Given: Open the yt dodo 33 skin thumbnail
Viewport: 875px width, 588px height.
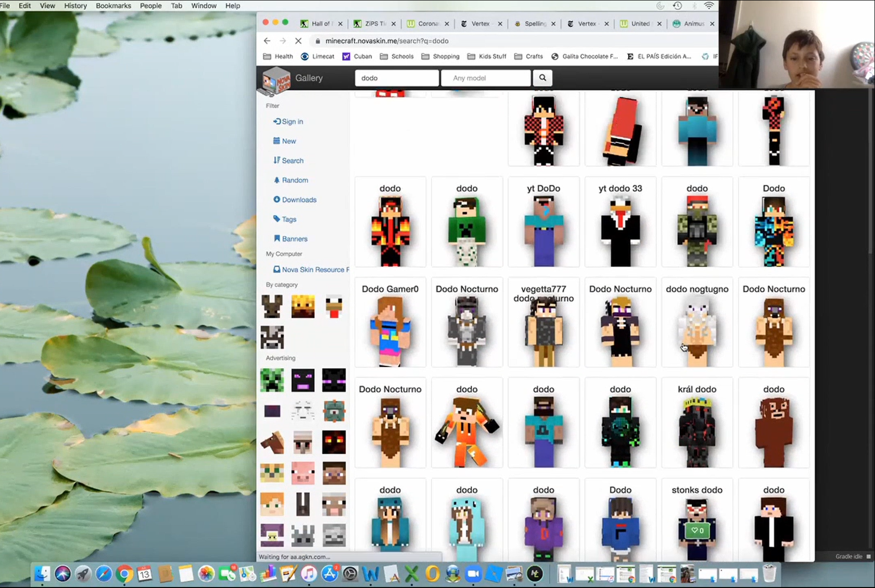Looking at the screenshot, I should tap(620, 222).
